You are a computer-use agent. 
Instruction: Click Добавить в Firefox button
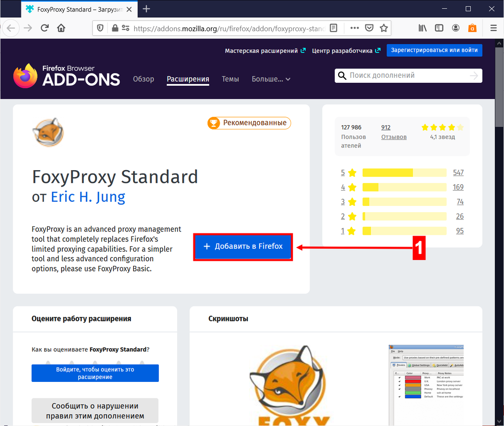click(x=243, y=247)
